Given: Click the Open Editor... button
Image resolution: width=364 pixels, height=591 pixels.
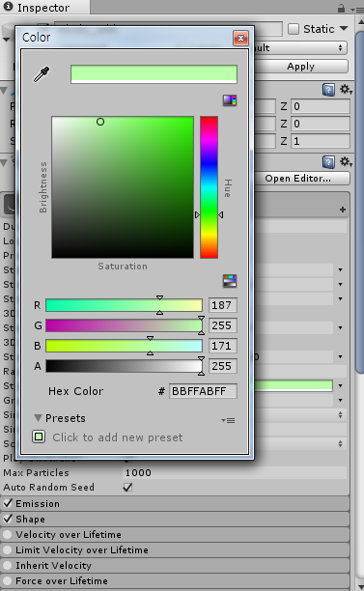Looking at the screenshot, I should [302, 179].
